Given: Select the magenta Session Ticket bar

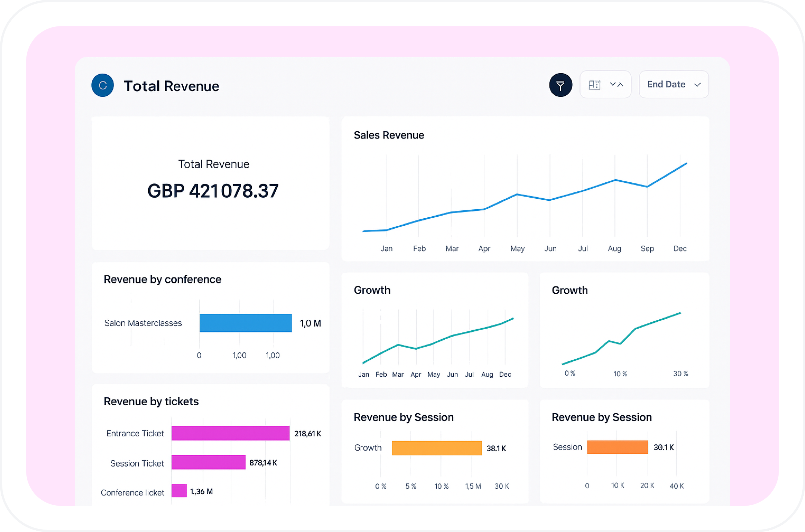Looking at the screenshot, I should pos(208,462).
